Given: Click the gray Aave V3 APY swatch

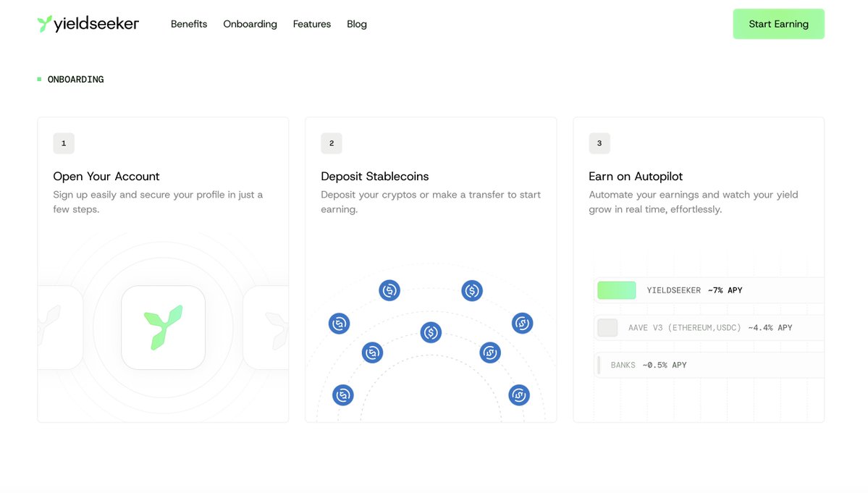Looking at the screenshot, I should [607, 327].
